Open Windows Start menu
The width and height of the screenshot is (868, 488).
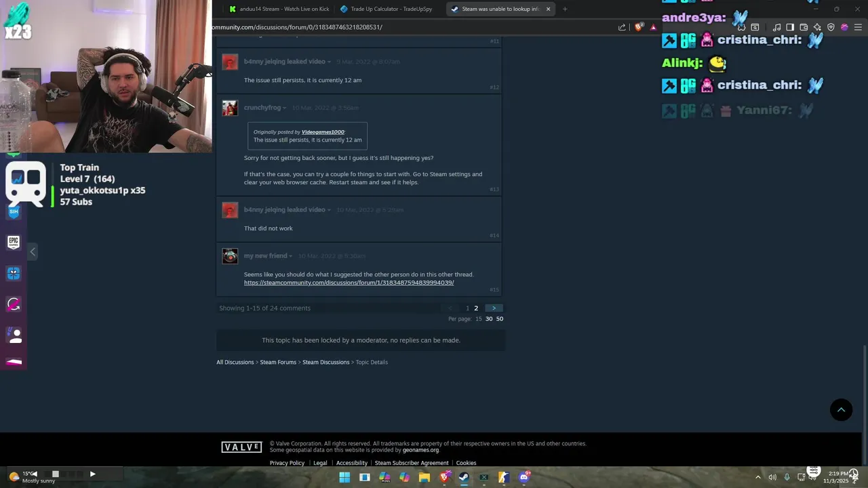344,477
